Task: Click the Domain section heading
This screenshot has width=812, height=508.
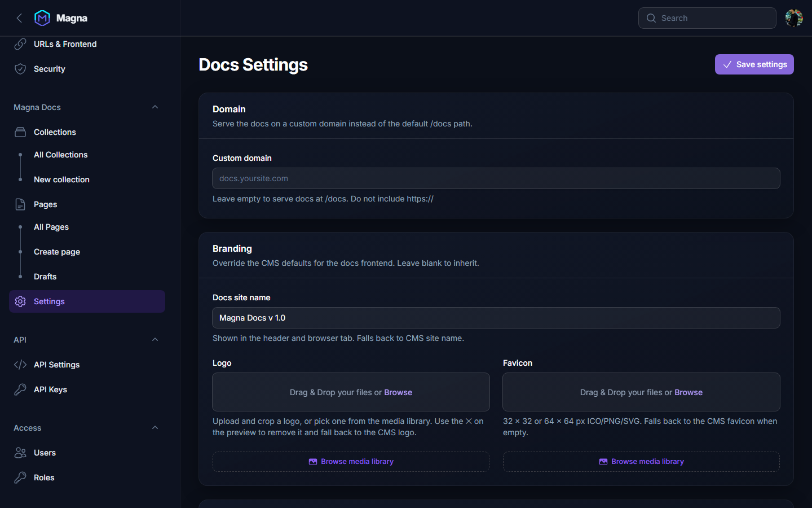Action: tap(229, 109)
